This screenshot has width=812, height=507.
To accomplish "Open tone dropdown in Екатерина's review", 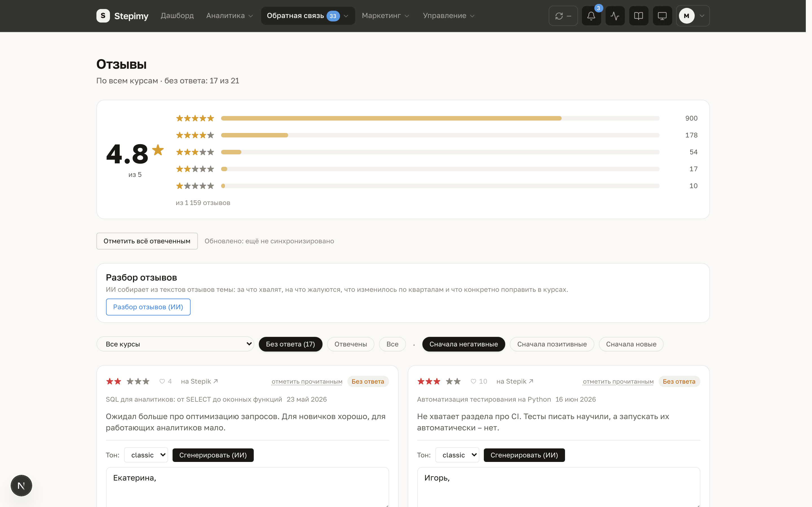I will coord(146,455).
